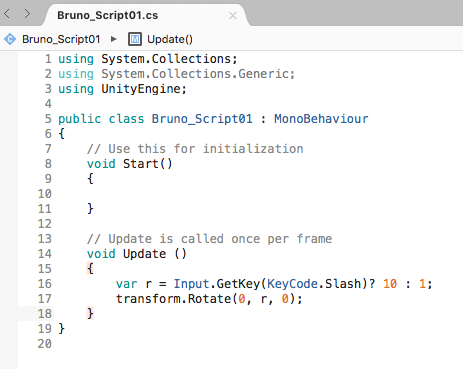
Task: Click on 'UnityEngine;' on line 3
Action: coord(144,89)
